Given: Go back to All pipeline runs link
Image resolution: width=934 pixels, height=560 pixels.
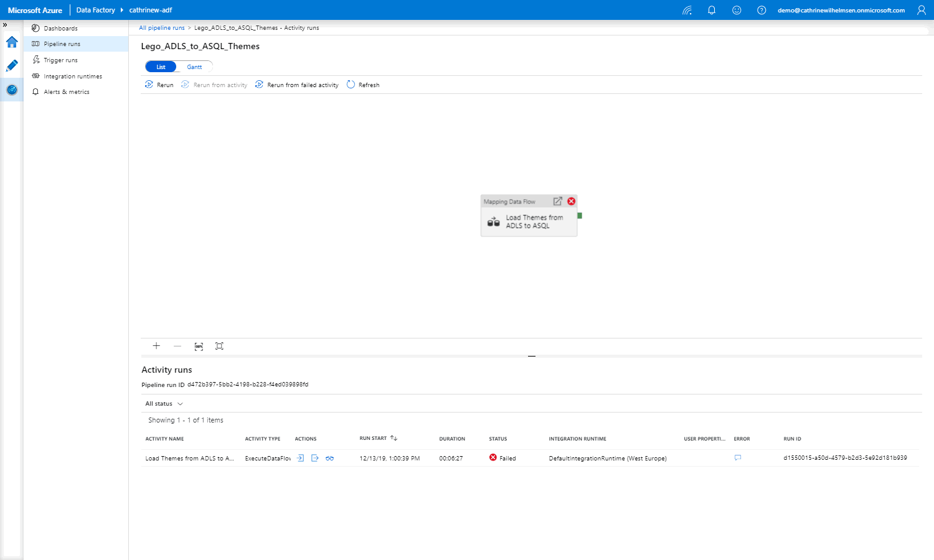Looking at the screenshot, I should (162, 28).
